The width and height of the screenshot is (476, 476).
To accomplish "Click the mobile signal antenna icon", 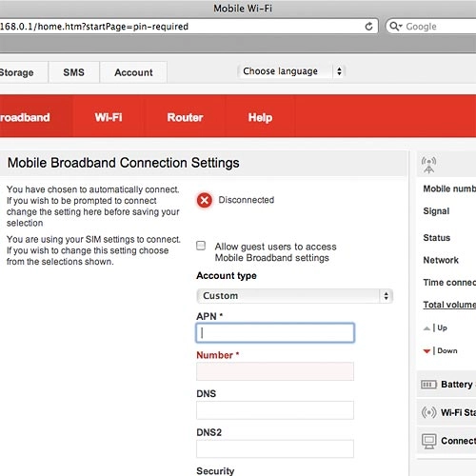I will pyautogui.click(x=428, y=165).
